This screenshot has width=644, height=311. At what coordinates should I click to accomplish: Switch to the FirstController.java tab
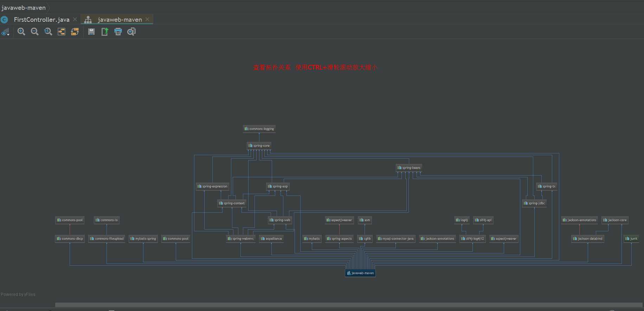click(41, 20)
